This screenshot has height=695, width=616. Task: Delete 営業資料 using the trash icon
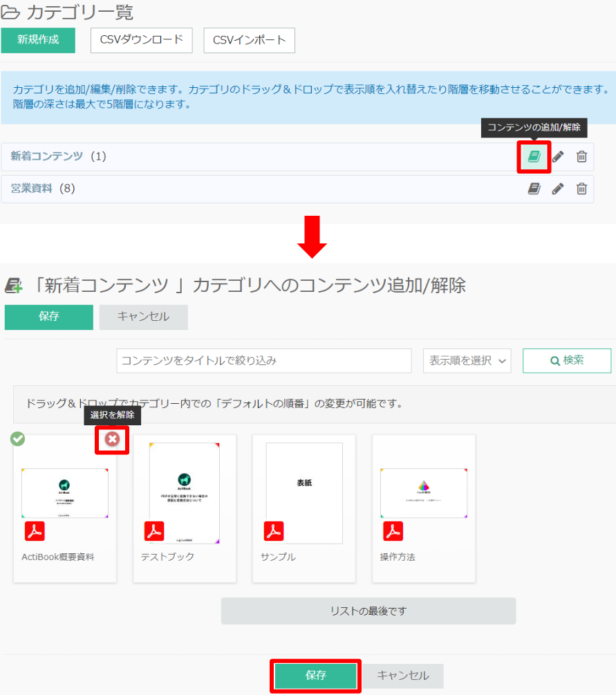[581, 189]
